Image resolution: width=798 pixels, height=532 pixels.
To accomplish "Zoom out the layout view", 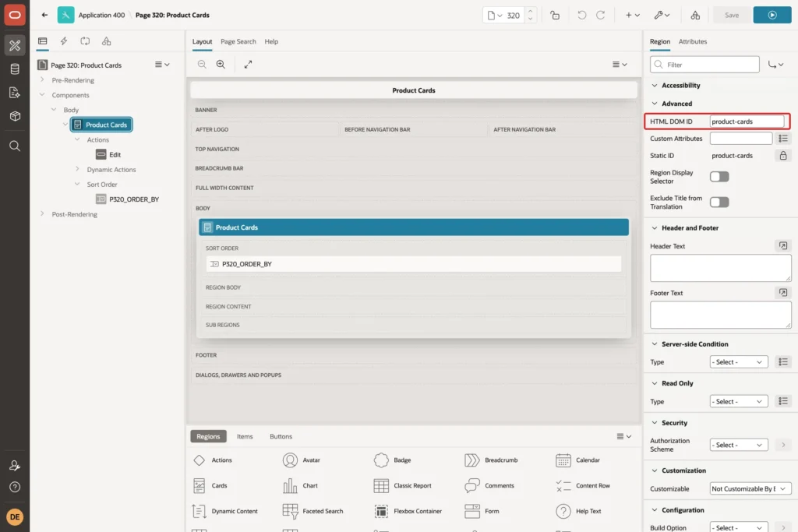I will pyautogui.click(x=202, y=64).
